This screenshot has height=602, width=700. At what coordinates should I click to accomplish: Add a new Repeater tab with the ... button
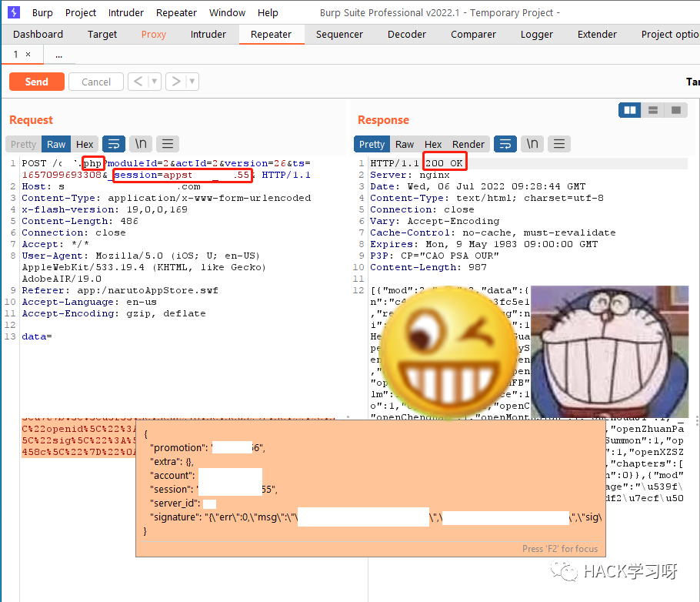coord(59,55)
